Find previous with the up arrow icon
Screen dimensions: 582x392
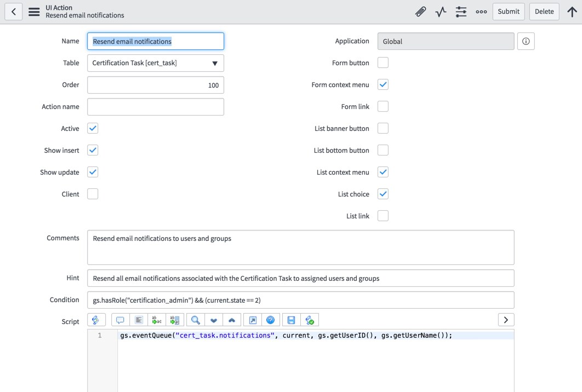tap(232, 320)
